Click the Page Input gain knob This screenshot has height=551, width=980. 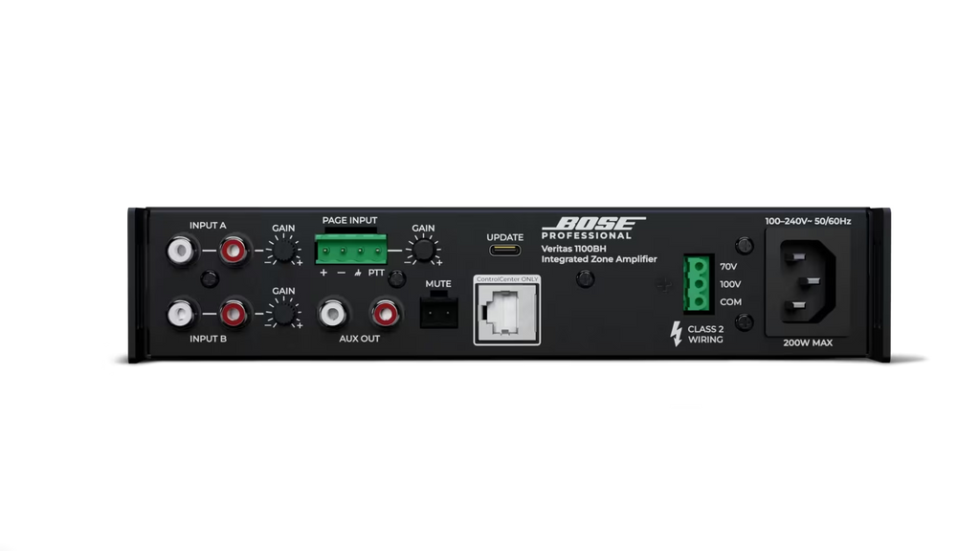pos(423,252)
